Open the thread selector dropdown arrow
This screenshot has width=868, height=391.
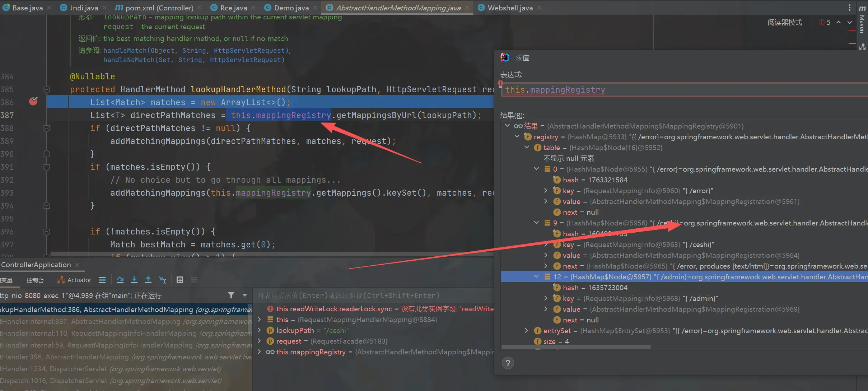point(245,295)
